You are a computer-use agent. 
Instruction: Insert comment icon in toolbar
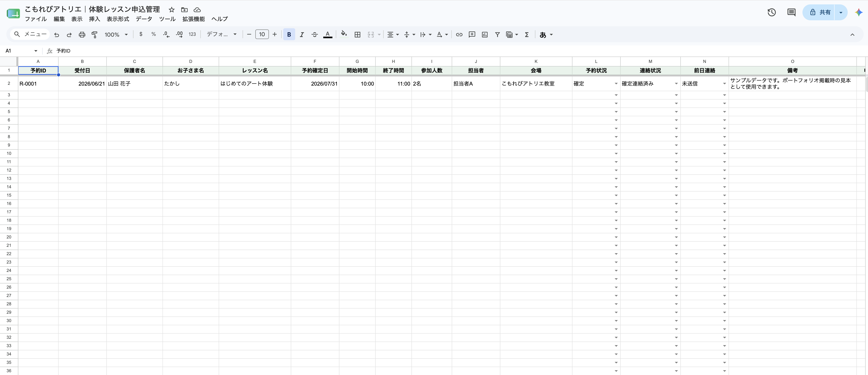coord(472,34)
